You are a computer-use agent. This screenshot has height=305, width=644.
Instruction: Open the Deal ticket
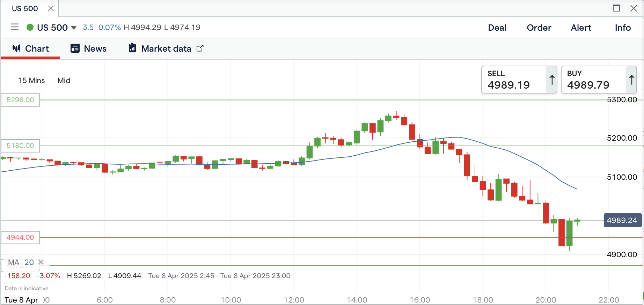(497, 28)
